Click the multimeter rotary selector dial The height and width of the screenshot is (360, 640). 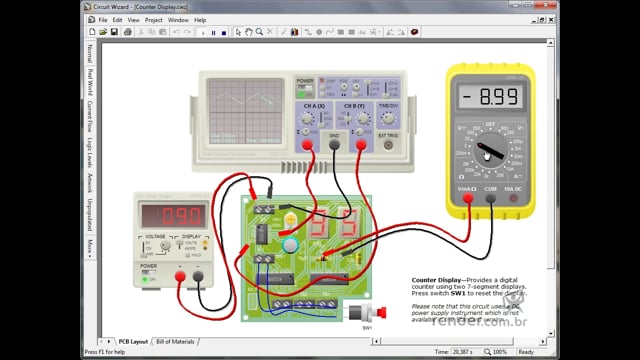[x=490, y=151]
